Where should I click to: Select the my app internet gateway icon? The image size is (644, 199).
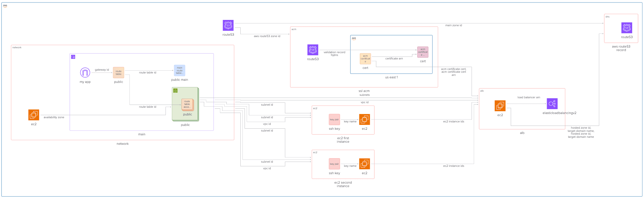click(85, 73)
